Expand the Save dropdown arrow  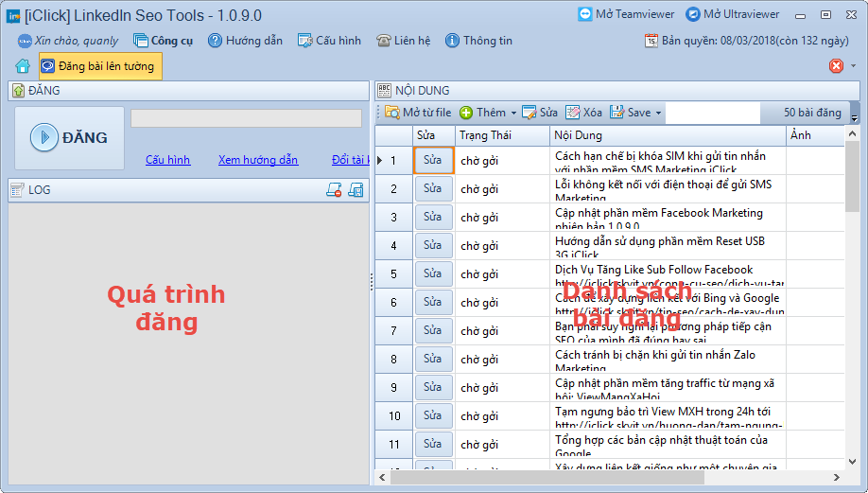(x=658, y=113)
